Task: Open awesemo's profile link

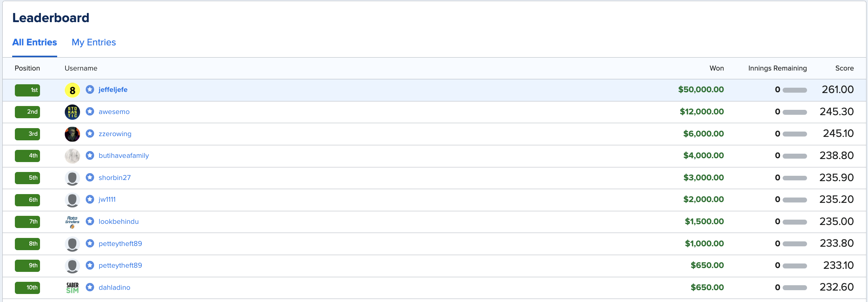Action: pyautogui.click(x=114, y=112)
